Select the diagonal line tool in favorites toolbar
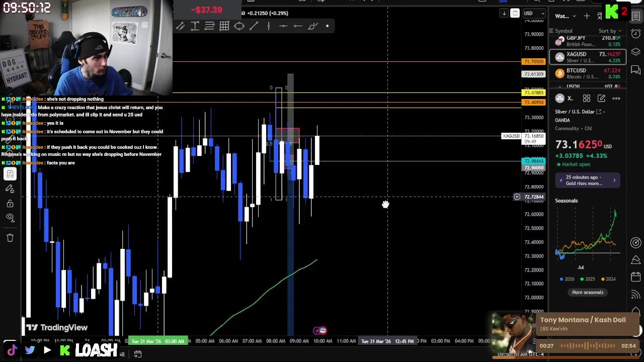644x362 pixels. [254, 26]
